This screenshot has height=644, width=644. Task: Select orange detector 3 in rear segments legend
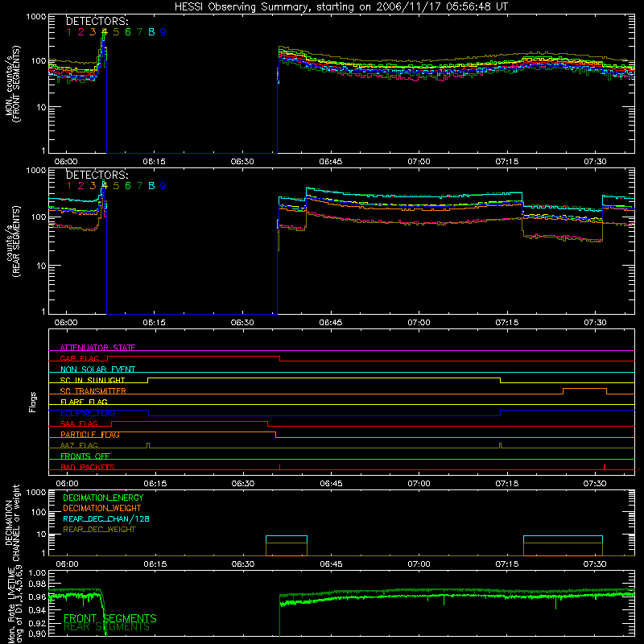93,186
